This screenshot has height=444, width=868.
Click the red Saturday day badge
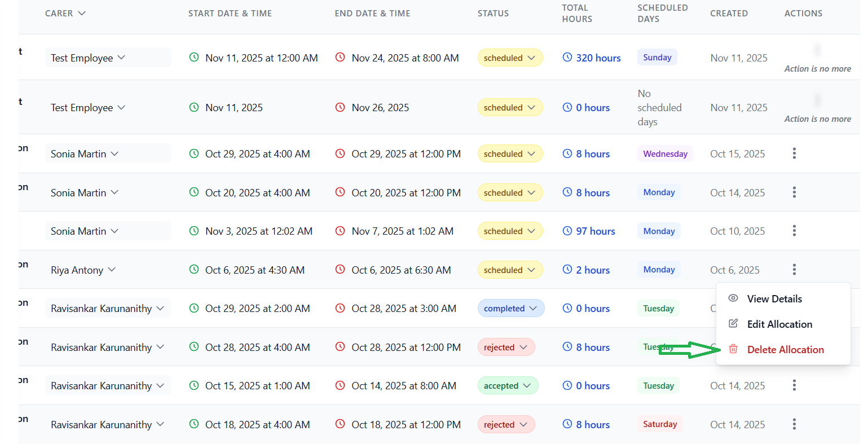[659, 424]
